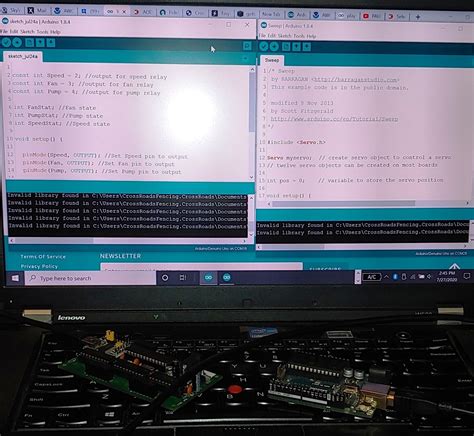Click 'int pos = 0' line in Sweep
The height and width of the screenshot is (436, 474).
(355, 180)
